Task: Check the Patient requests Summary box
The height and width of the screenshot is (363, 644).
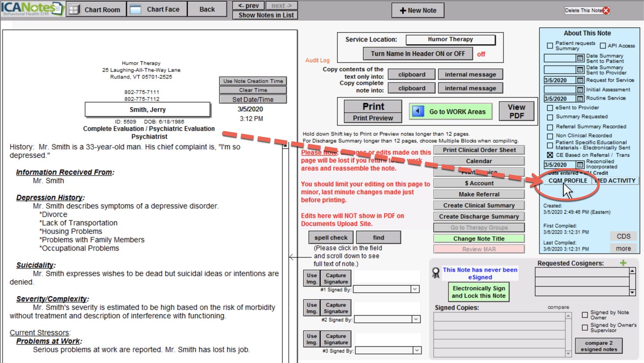Action: [x=550, y=46]
